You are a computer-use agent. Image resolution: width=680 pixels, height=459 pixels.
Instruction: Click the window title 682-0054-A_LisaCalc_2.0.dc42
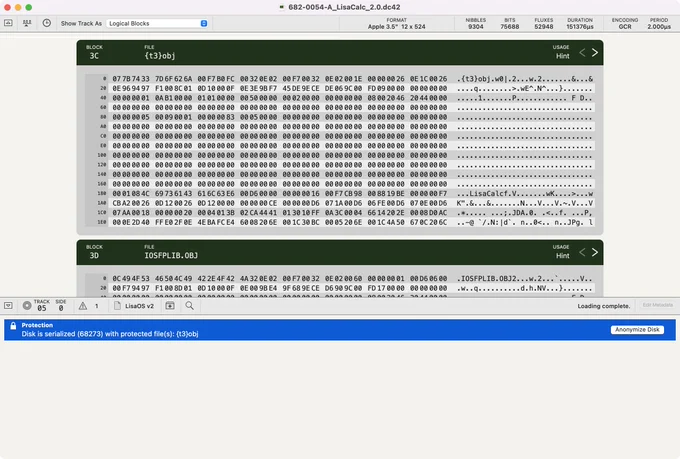pyautogui.click(x=344, y=7)
